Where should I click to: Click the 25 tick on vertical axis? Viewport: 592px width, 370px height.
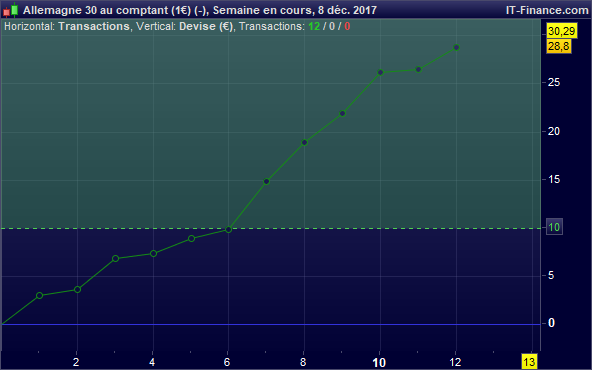tap(554, 83)
